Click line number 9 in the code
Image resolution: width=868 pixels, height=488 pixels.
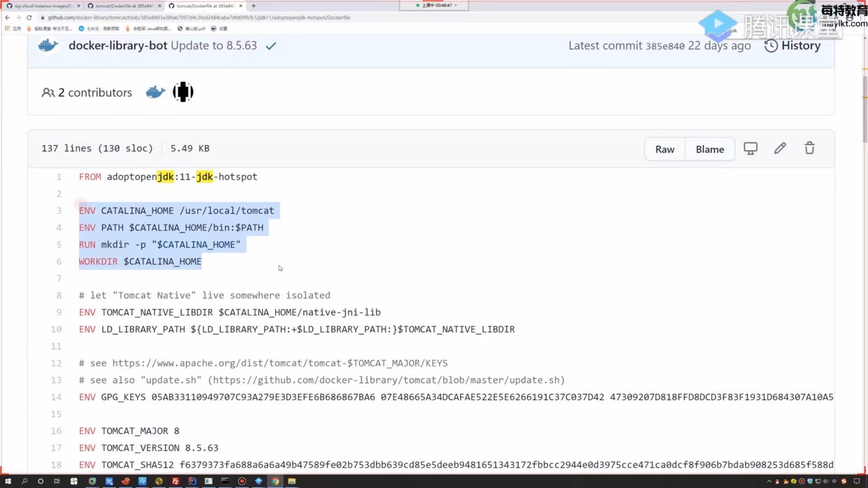pyautogui.click(x=59, y=312)
